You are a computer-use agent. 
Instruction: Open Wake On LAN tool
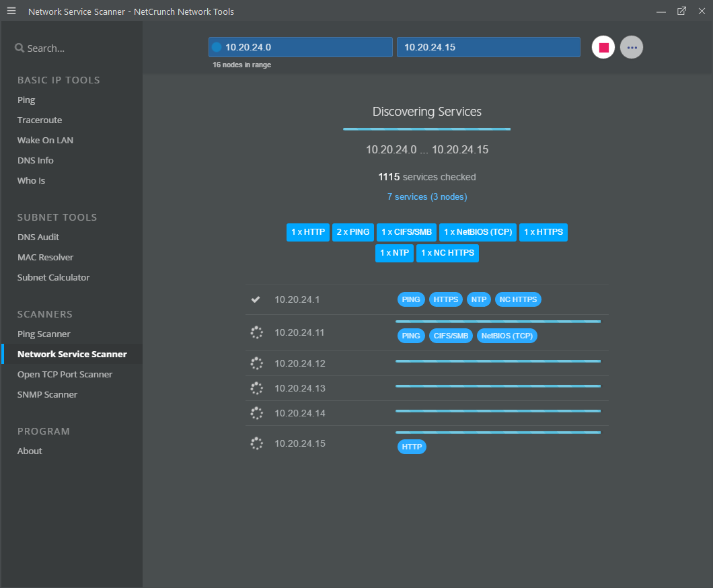click(x=45, y=140)
